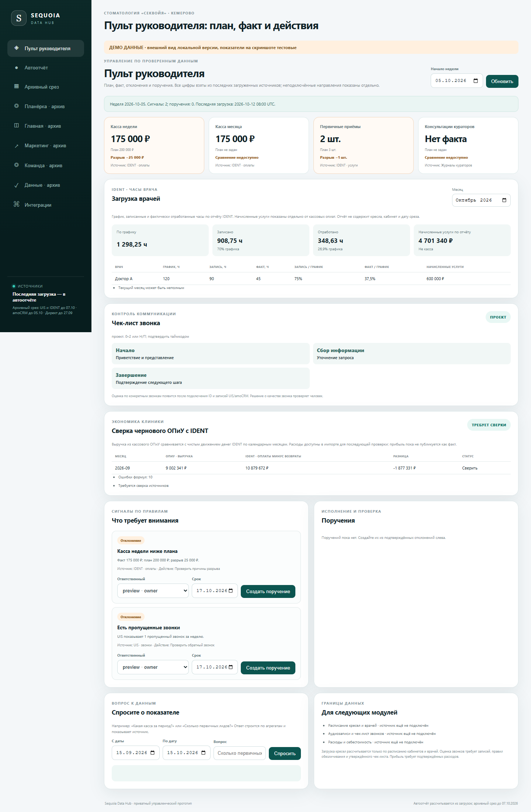
Task: Click the Спросить button
Action: [x=285, y=753]
